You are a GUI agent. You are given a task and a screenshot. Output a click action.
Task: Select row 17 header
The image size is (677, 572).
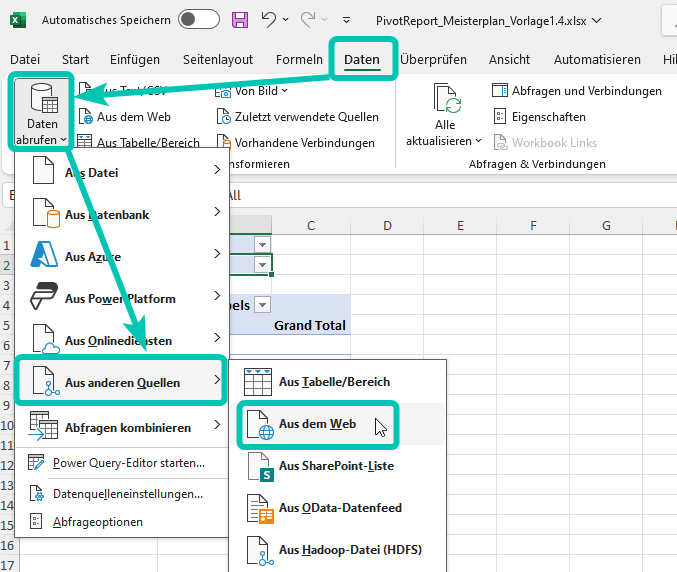coord(7,565)
